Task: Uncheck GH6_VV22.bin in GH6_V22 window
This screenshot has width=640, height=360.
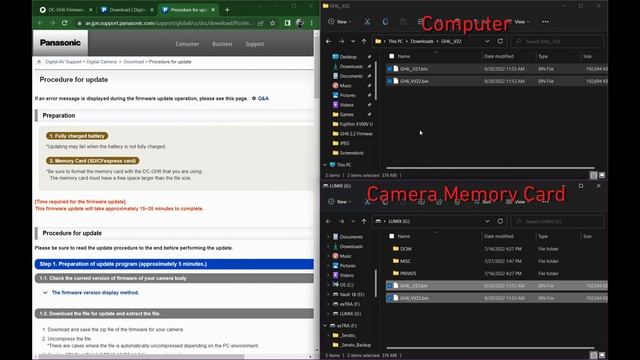Action: point(390,81)
